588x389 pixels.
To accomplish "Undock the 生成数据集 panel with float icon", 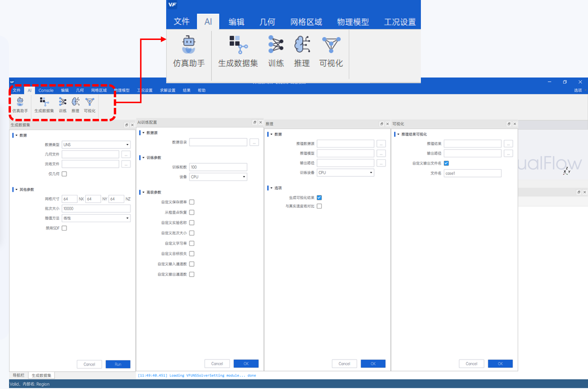I will (127, 125).
